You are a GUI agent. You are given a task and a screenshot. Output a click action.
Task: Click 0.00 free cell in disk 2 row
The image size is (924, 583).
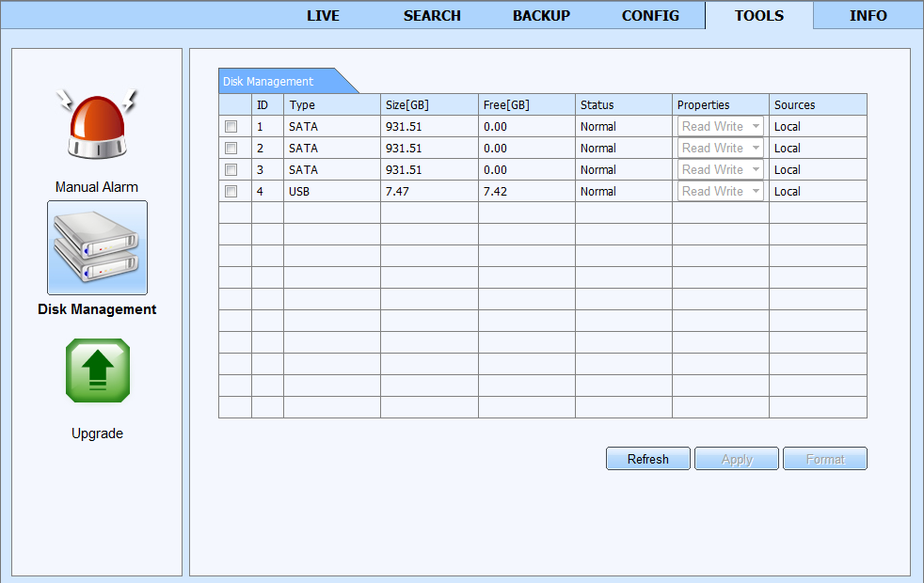point(527,149)
